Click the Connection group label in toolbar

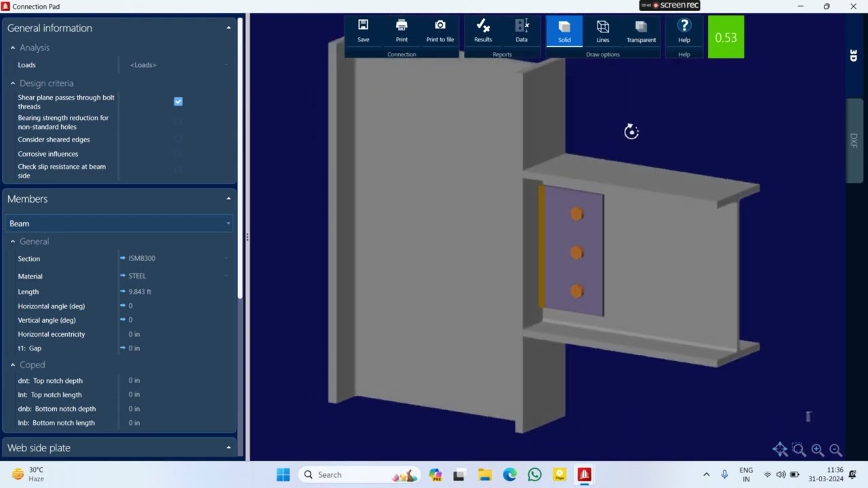401,54
